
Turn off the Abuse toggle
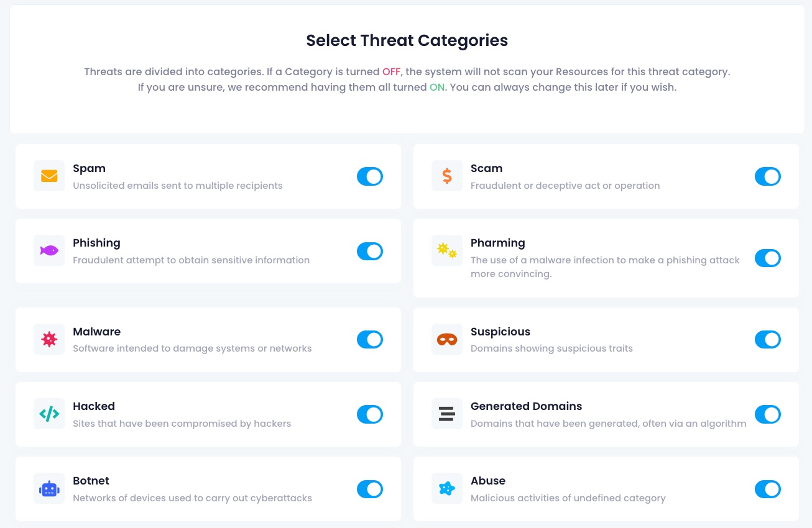pos(768,489)
